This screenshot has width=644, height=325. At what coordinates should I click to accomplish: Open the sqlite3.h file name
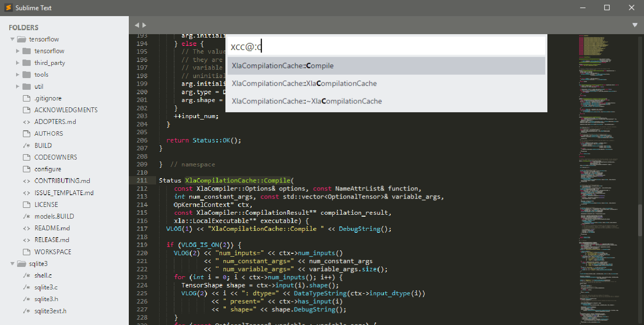(46, 299)
